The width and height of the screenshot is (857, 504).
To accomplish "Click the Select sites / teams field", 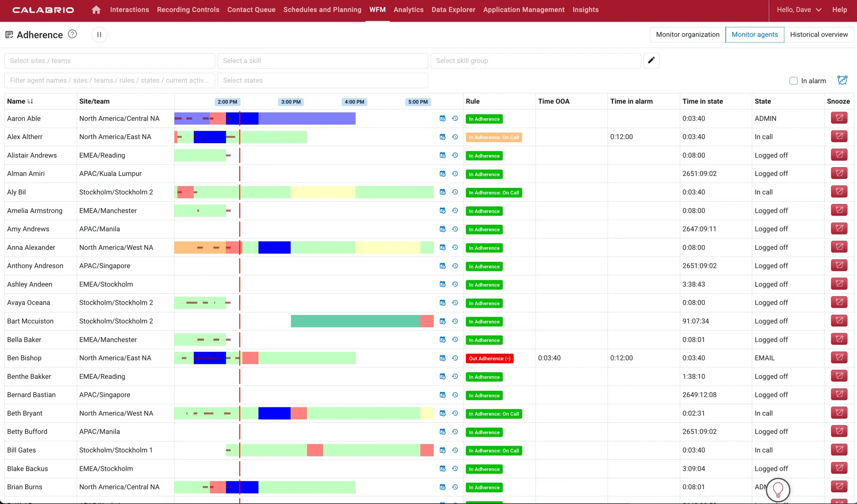I will 109,61.
